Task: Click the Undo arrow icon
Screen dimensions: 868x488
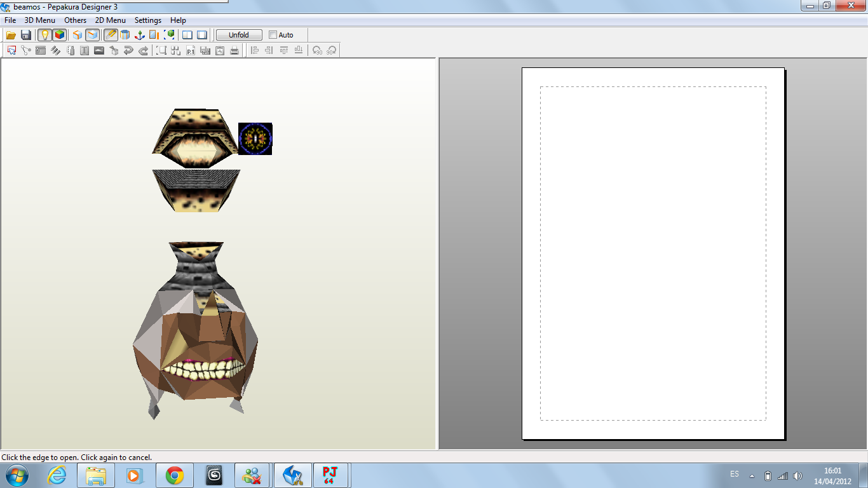Action: click(128, 50)
